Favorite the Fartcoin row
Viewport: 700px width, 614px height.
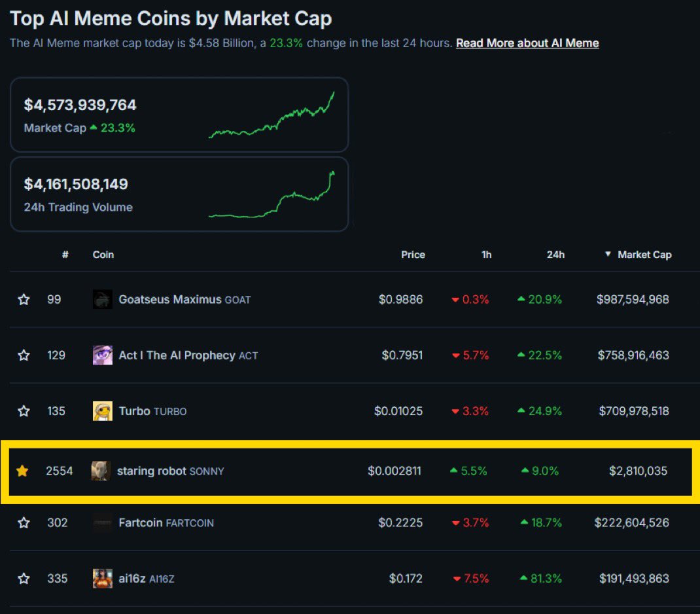pos(24,522)
